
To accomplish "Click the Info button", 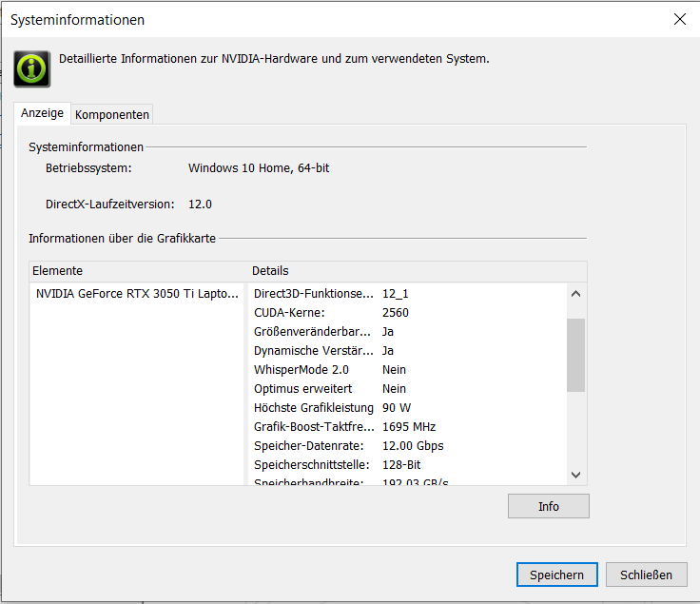I will [x=548, y=506].
